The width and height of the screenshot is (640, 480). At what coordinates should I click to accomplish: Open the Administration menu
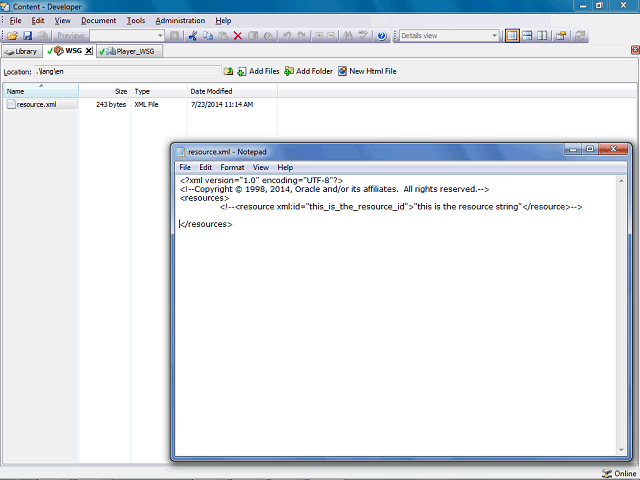point(180,20)
